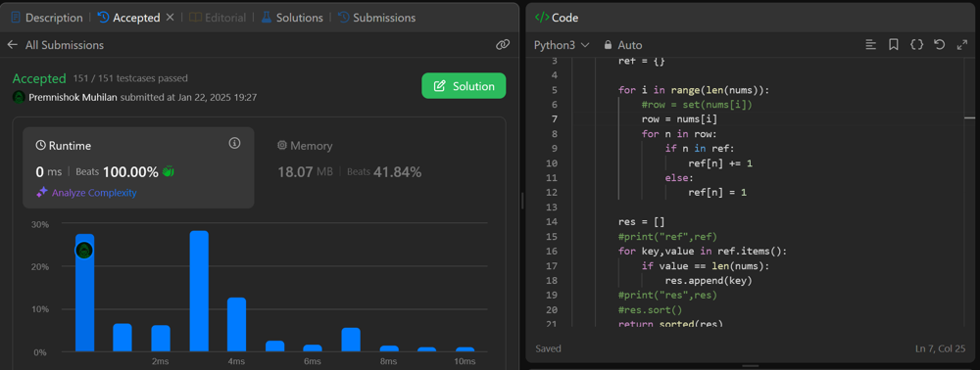This screenshot has height=370, width=980.
Task: Click the Description tab document icon
Action: tap(16, 18)
